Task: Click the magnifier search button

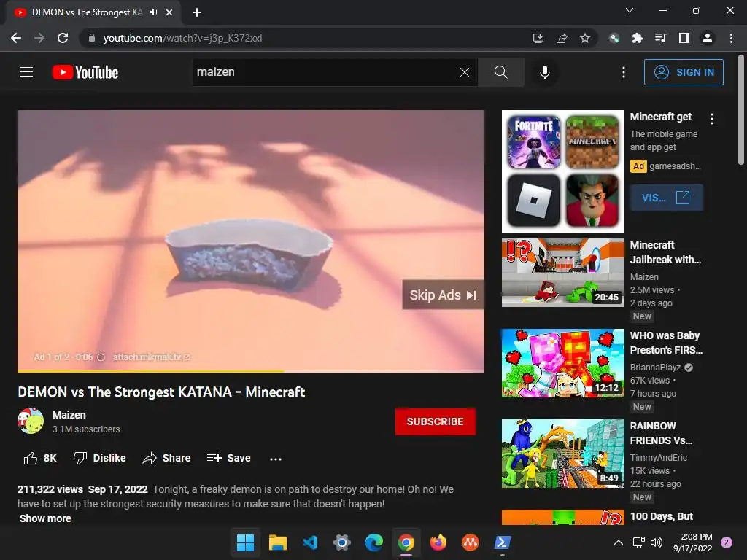Action: pos(500,72)
